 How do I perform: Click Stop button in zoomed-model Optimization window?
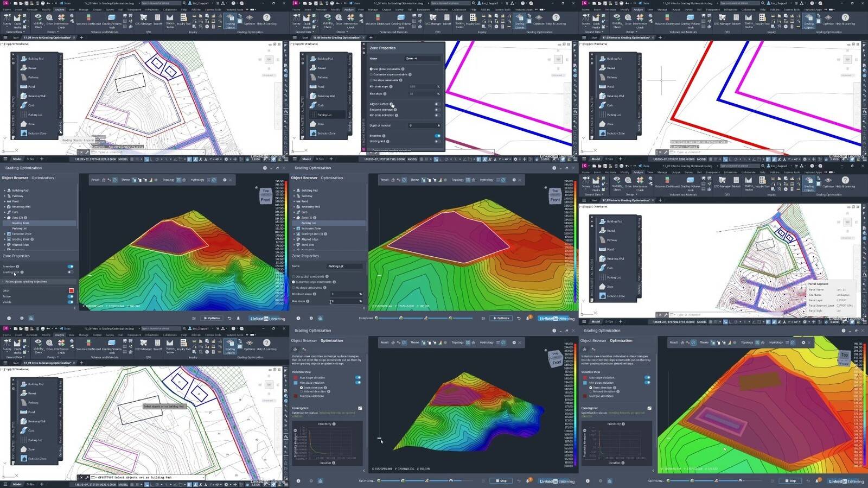tap(790, 480)
